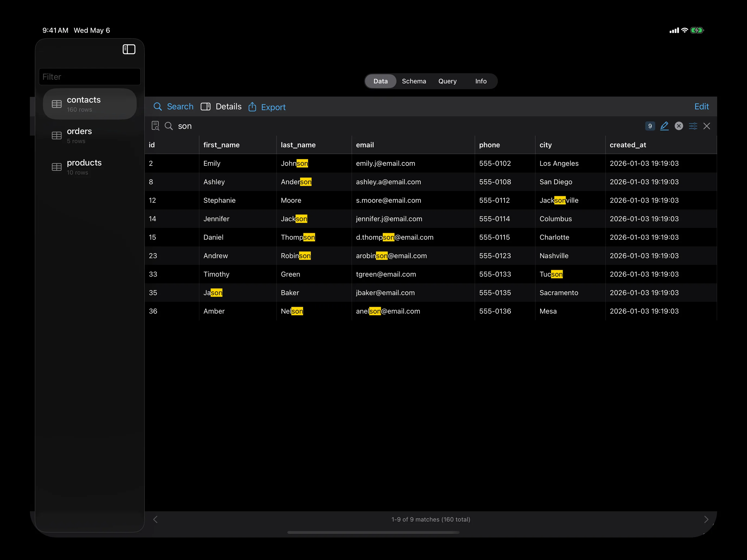Click the 'son' search text field
Image resolution: width=747 pixels, height=560 pixels.
[x=409, y=126]
